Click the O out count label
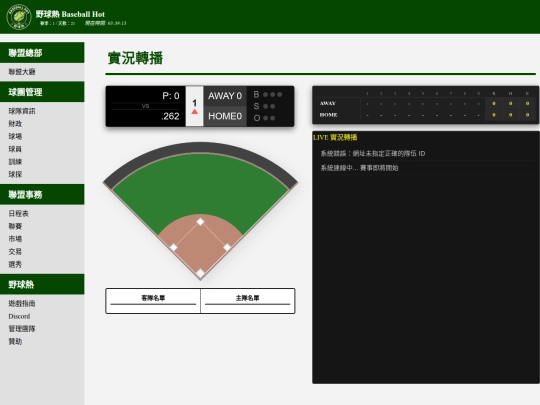This screenshot has width=540, height=405. tap(257, 118)
